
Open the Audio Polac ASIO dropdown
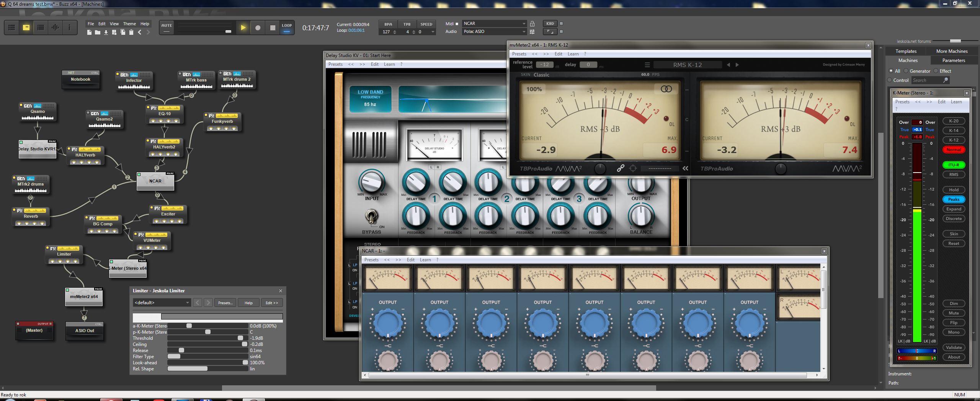pos(494,32)
